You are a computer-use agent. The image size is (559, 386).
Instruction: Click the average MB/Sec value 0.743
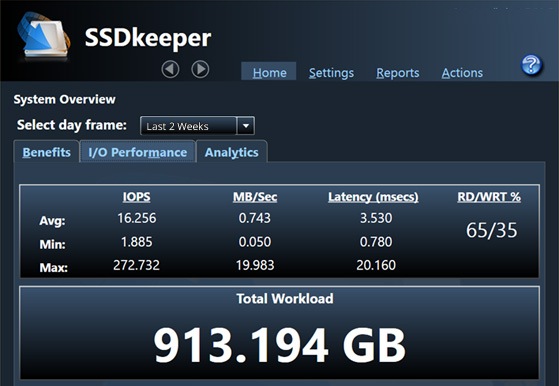[x=255, y=218]
